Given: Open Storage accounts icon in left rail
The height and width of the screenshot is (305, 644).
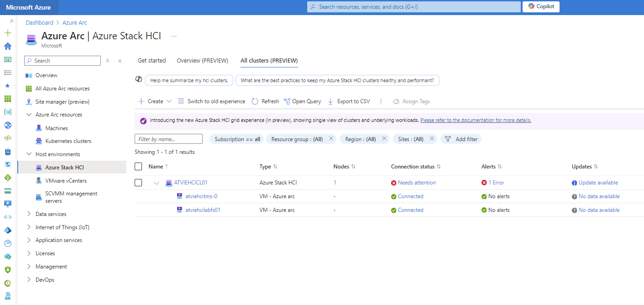Looking at the screenshot, I should 7,191.
